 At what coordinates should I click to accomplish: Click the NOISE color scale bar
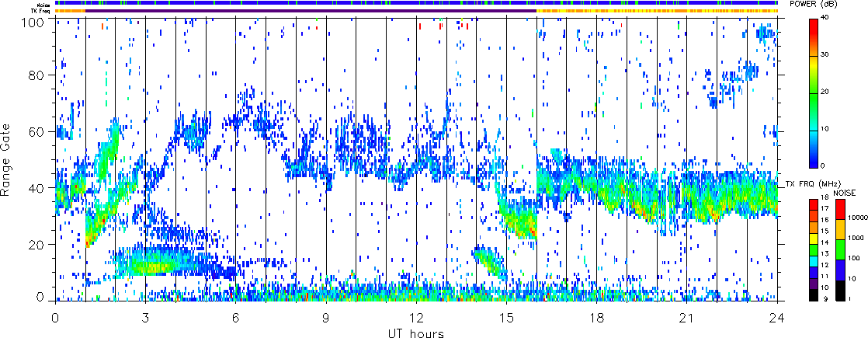pos(840,249)
